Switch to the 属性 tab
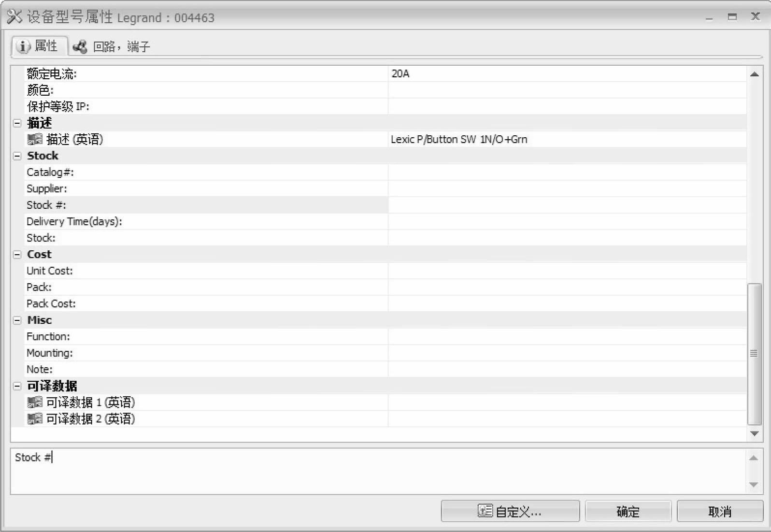The height and width of the screenshot is (532, 771). coord(39,46)
